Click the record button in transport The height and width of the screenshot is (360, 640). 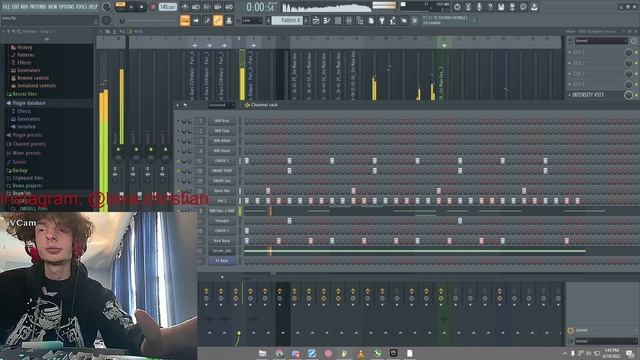click(x=153, y=7)
